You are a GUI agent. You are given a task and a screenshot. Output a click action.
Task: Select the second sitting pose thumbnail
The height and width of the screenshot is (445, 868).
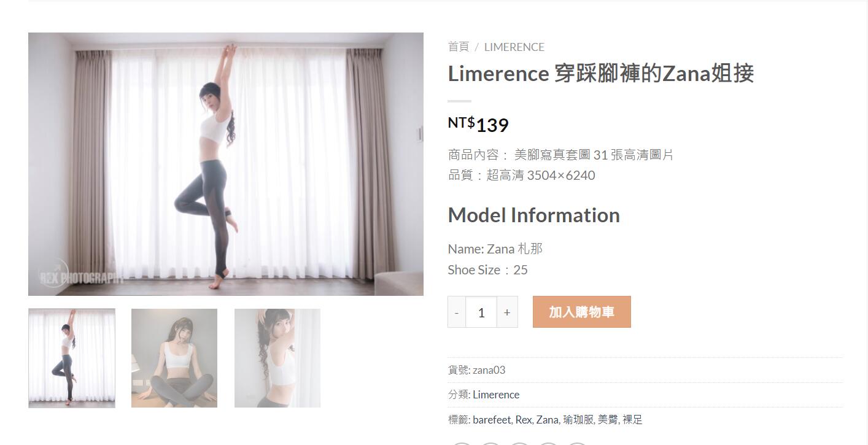174,358
